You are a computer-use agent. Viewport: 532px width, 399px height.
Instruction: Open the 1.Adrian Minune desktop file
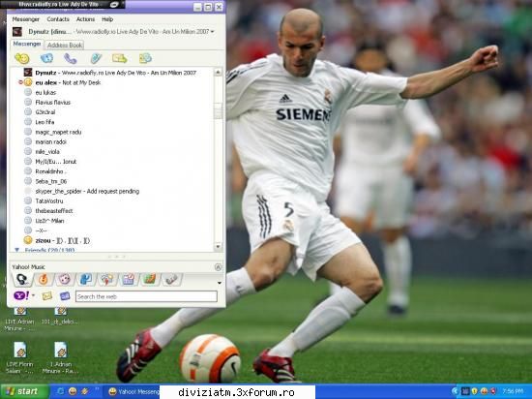tap(60, 357)
